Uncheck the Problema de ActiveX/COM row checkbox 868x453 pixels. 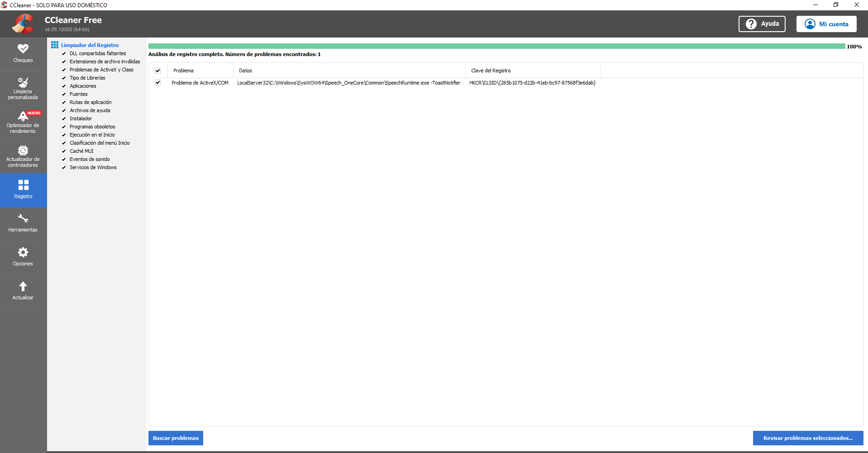[x=157, y=83]
